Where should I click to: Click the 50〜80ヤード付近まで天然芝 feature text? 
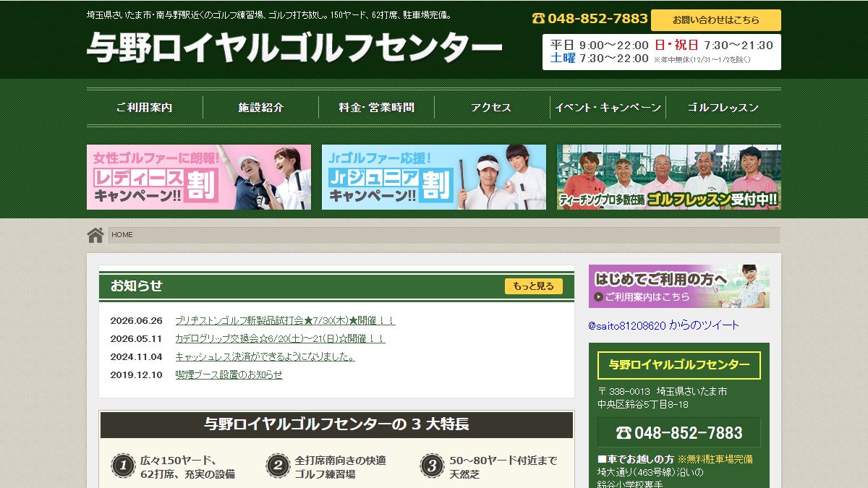pyautogui.click(x=503, y=467)
